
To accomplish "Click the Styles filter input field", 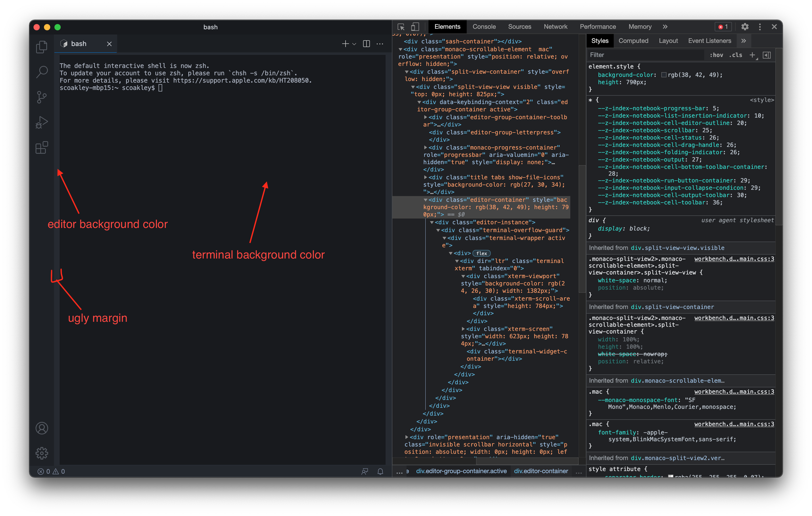I will (x=641, y=55).
